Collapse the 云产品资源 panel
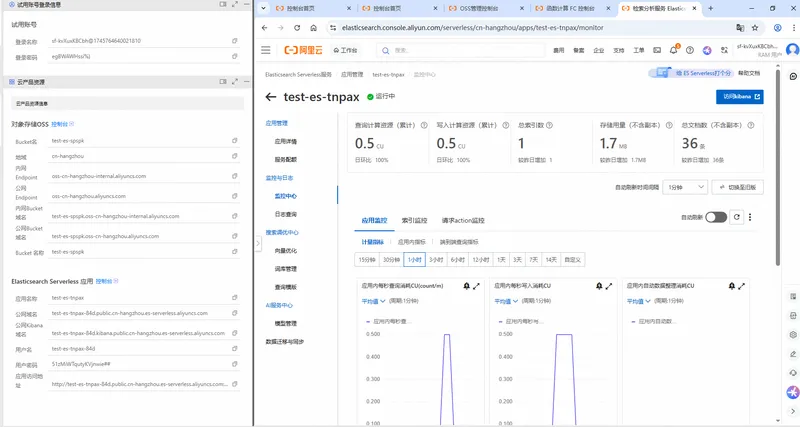 (x=246, y=82)
